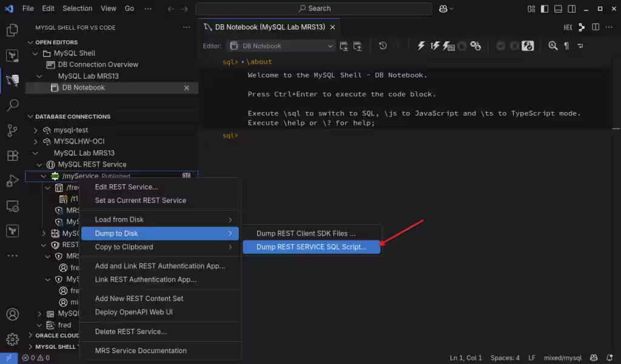Open the Customize Layout icon
621x364 pixels.
(x=531, y=8)
